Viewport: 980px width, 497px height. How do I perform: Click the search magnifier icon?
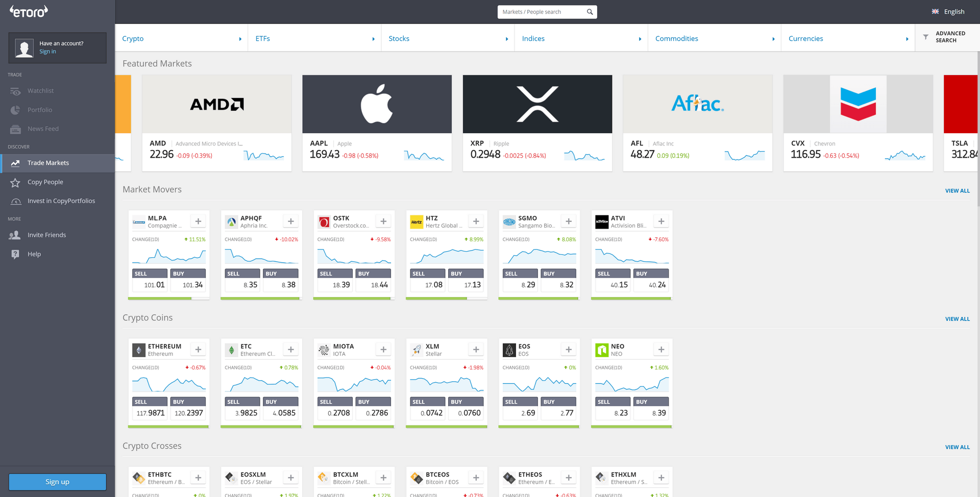[590, 12]
